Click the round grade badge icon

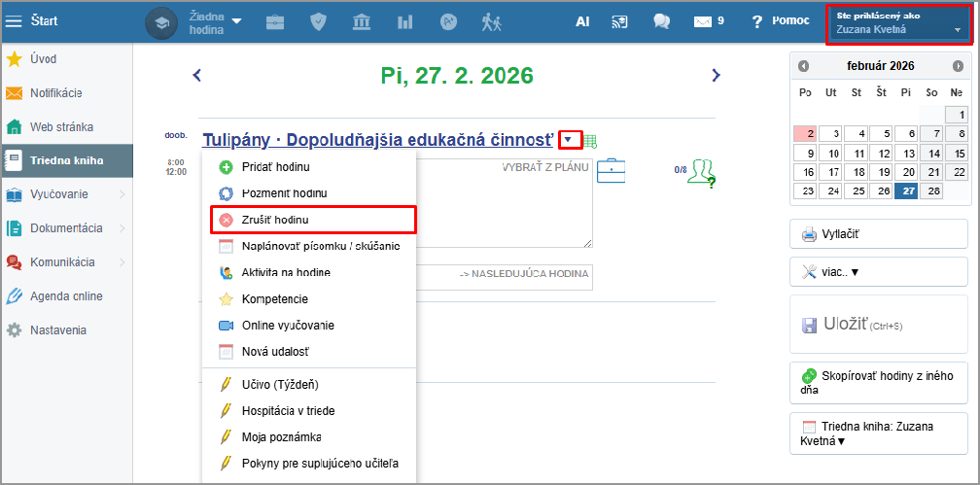(448, 22)
